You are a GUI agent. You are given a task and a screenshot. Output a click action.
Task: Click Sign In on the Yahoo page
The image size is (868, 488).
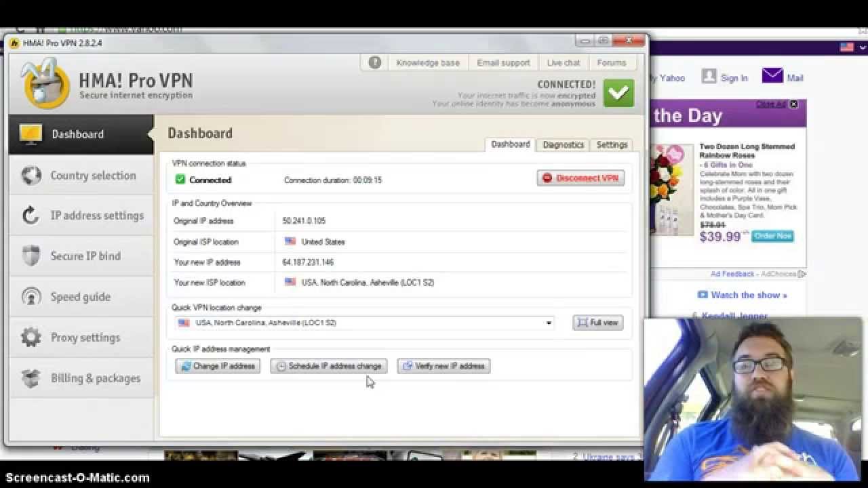pyautogui.click(x=734, y=78)
